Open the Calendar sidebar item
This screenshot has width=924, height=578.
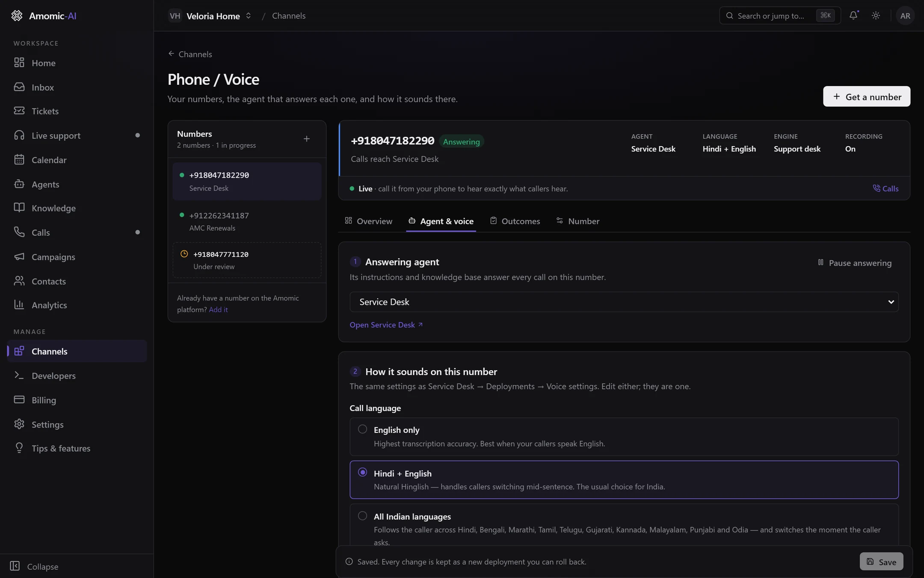click(x=77, y=160)
